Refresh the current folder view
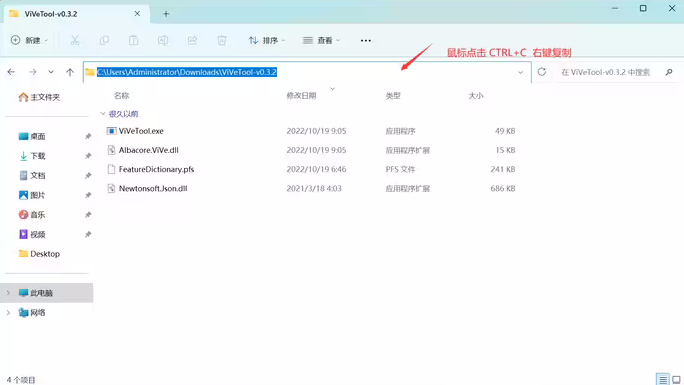 click(x=542, y=72)
